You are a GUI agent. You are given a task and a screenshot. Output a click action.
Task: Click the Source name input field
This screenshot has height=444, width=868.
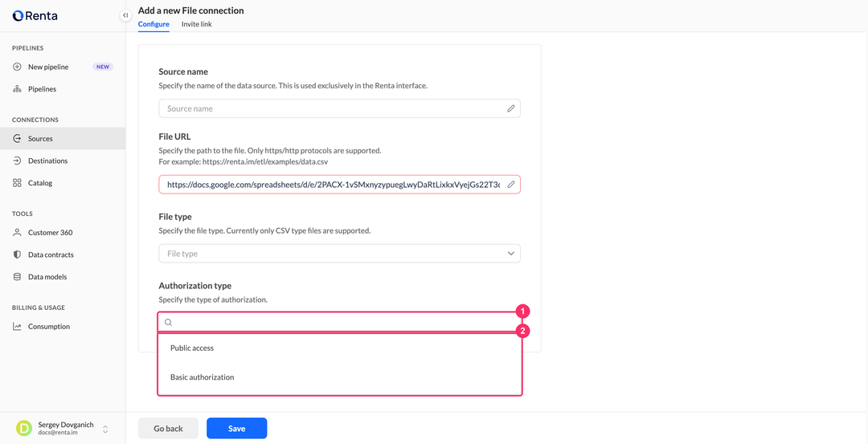[x=339, y=109]
